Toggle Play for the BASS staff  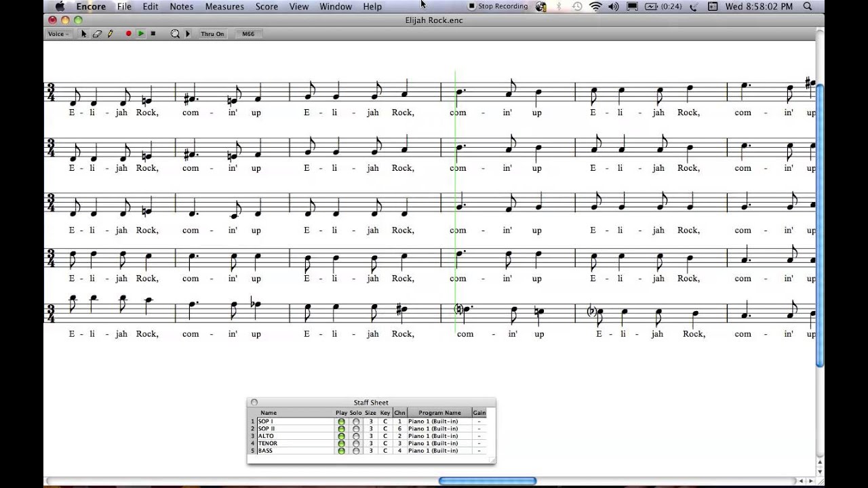tap(341, 451)
